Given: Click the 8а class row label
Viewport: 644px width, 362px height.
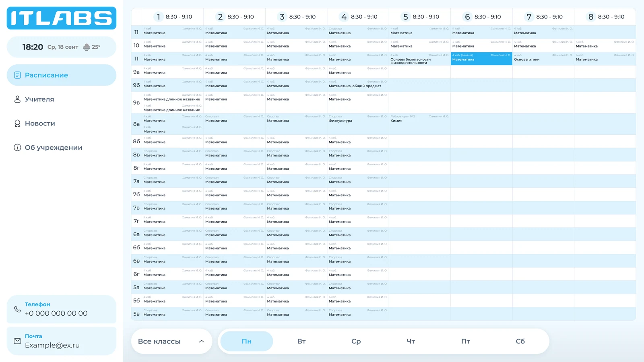Looking at the screenshot, I should [136, 124].
